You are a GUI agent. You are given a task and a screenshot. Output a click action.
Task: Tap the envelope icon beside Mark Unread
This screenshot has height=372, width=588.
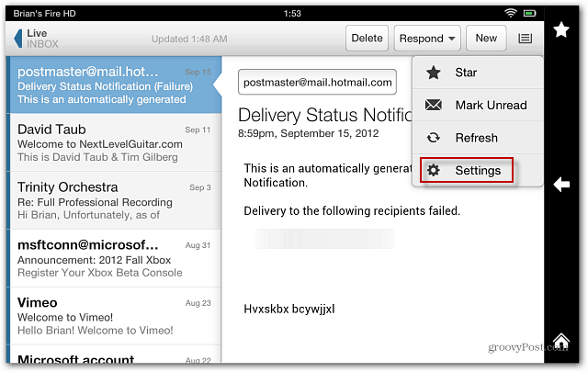click(434, 105)
